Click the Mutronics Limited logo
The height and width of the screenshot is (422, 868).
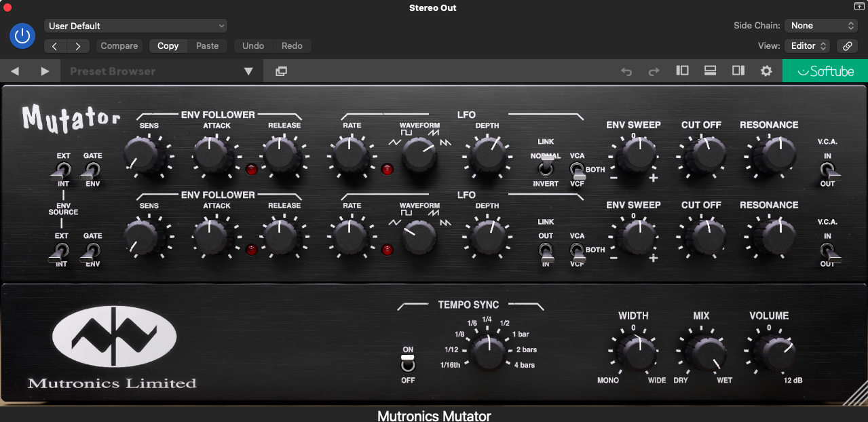coord(113,346)
